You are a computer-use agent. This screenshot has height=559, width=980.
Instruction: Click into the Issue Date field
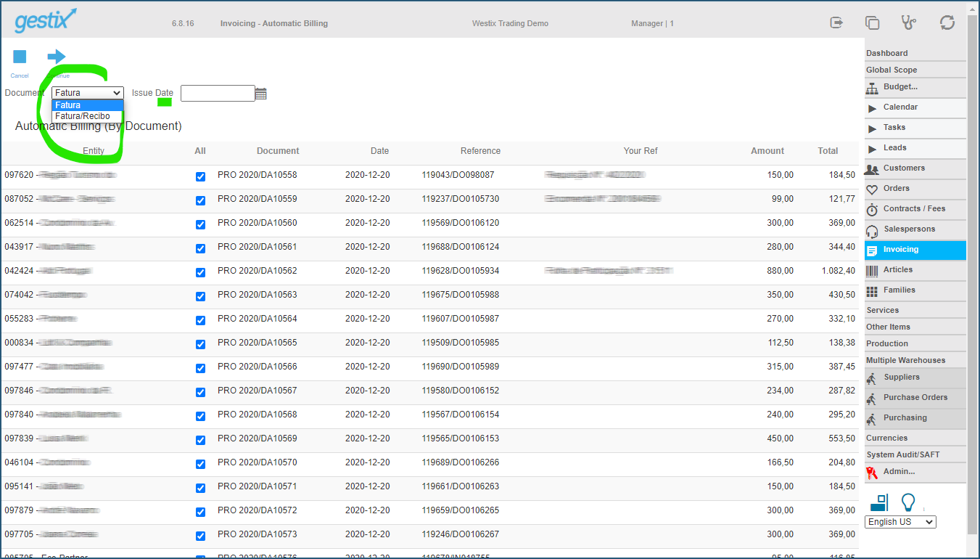pyautogui.click(x=218, y=94)
